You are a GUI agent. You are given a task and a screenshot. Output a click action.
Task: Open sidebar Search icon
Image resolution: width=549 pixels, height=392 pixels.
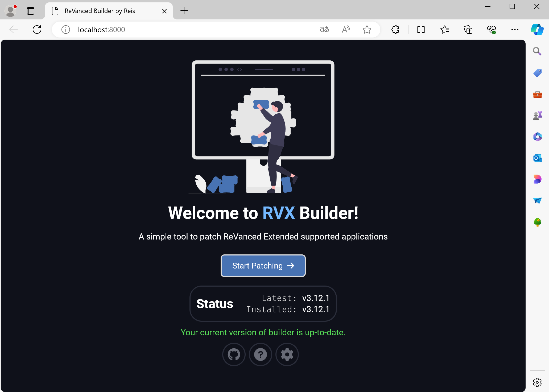coord(537,51)
